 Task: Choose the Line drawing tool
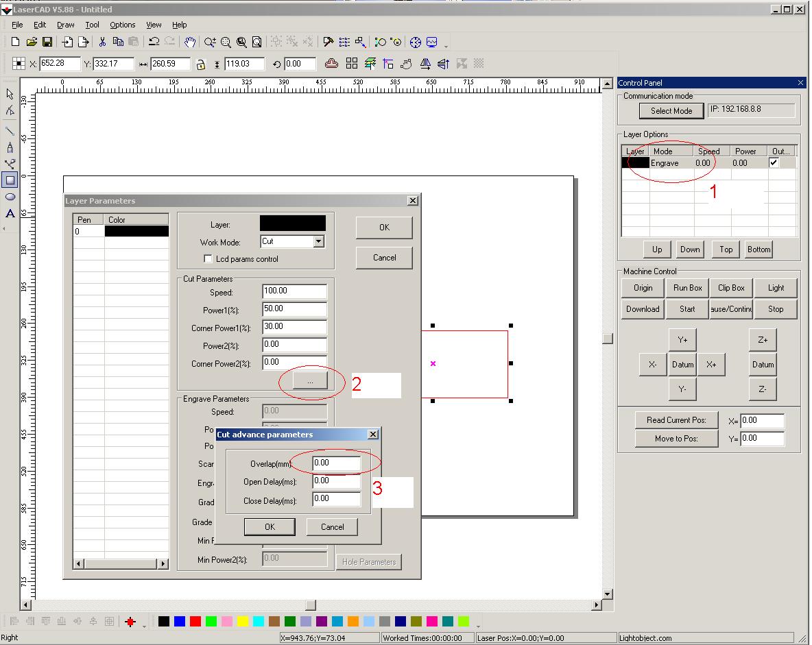[x=10, y=130]
